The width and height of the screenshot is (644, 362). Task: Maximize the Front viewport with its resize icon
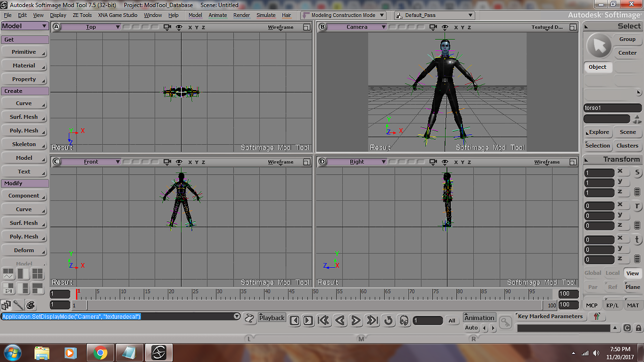tap(306, 162)
